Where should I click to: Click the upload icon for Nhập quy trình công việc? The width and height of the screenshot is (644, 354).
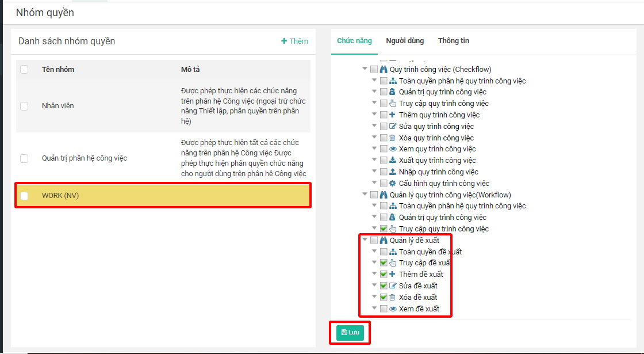[393, 172]
